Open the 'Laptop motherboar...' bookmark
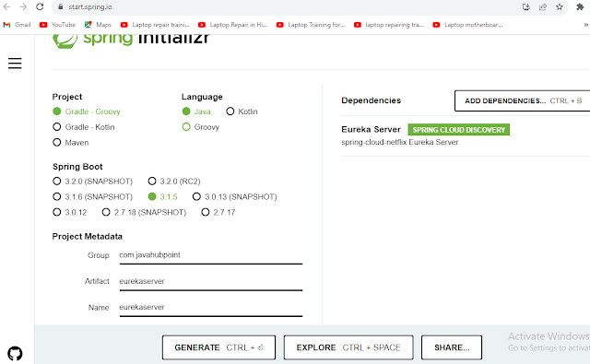 click(467, 25)
